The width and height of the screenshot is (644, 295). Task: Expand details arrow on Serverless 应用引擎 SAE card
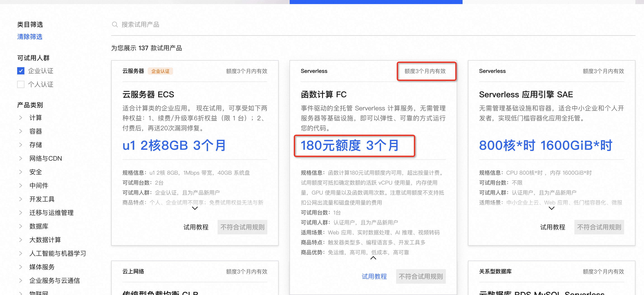click(552, 208)
